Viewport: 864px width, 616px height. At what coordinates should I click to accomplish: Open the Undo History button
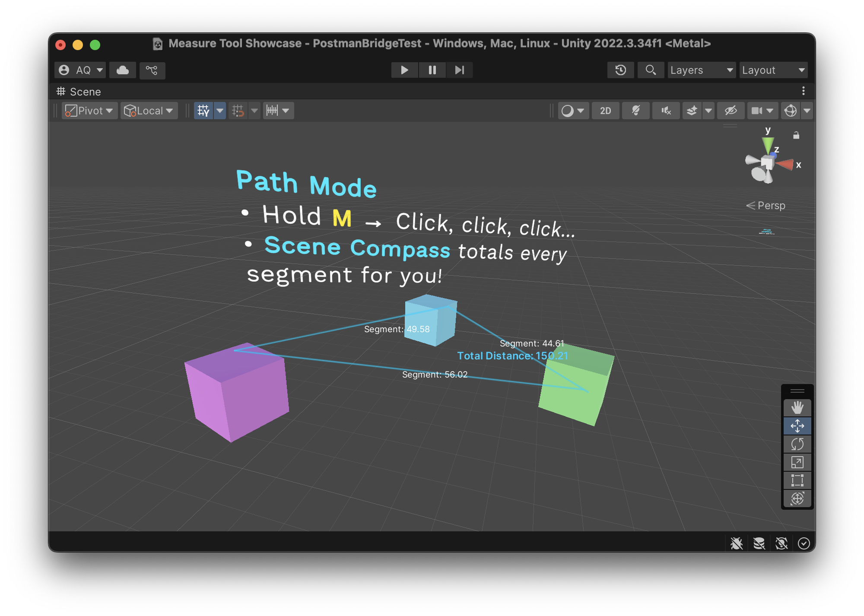pos(620,70)
